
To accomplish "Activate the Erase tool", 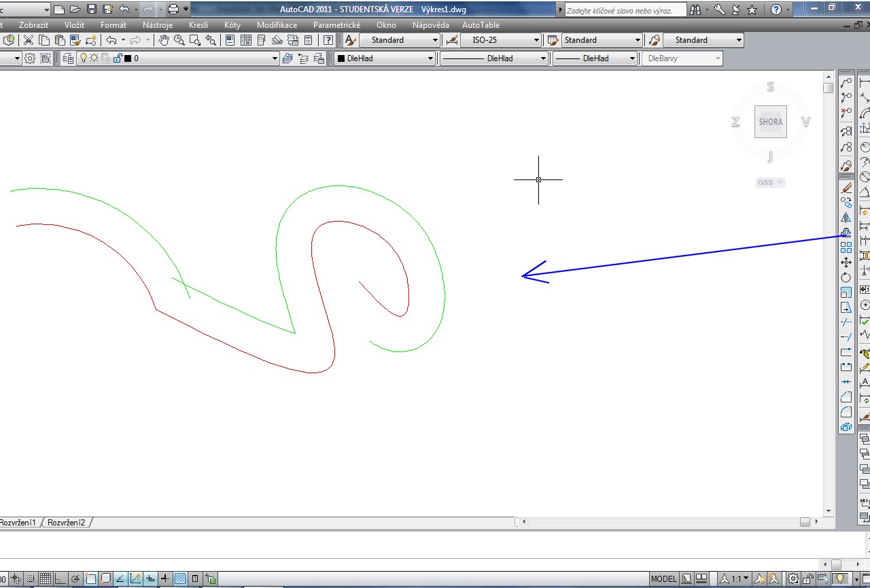I will coord(846,188).
